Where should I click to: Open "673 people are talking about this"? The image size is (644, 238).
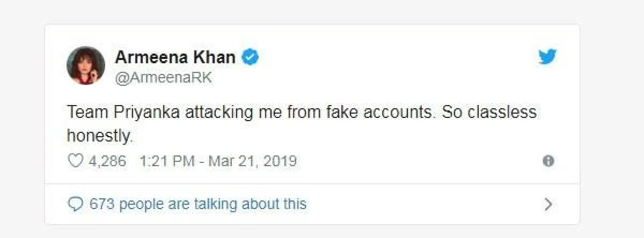(x=198, y=204)
